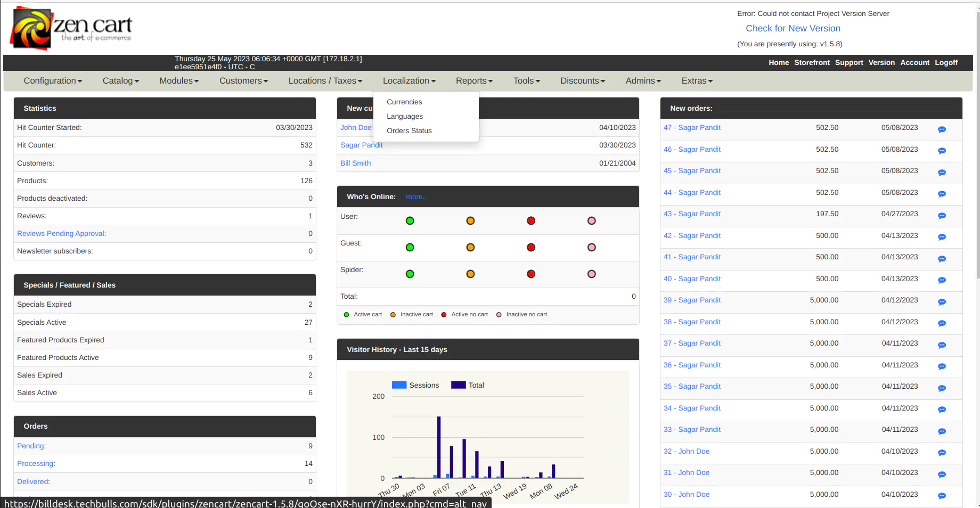Click Guest row green active cart indicator
The width and height of the screenshot is (980, 508).
pos(410,247)
